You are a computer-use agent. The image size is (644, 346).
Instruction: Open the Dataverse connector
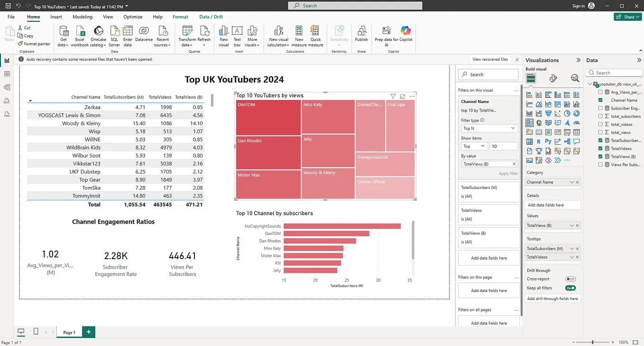point(144,34)
